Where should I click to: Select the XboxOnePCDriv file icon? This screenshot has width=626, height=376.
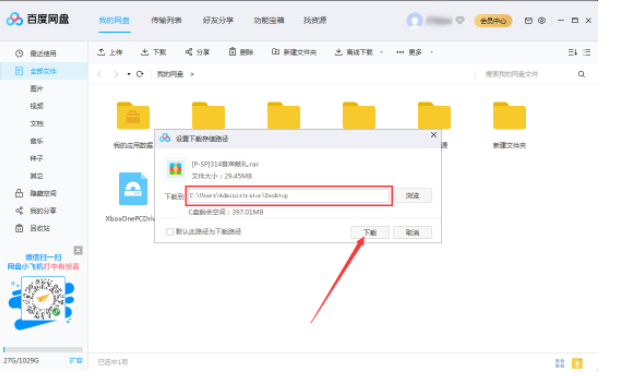coord(133,188)
